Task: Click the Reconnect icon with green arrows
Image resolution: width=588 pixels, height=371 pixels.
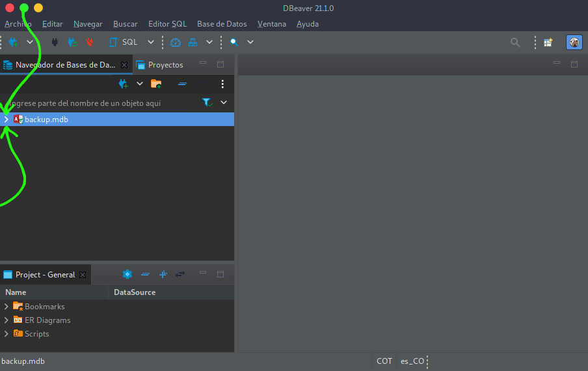Action: (x=72, y=42)
